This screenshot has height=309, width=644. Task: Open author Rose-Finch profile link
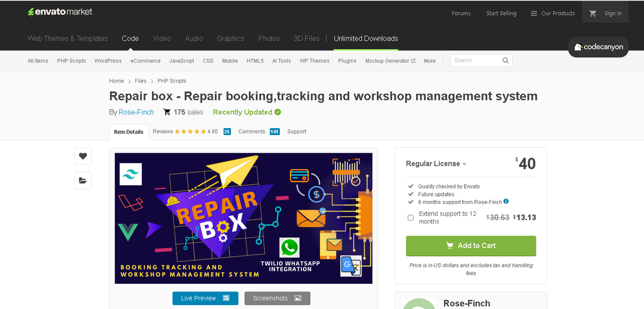coord(136,112)
